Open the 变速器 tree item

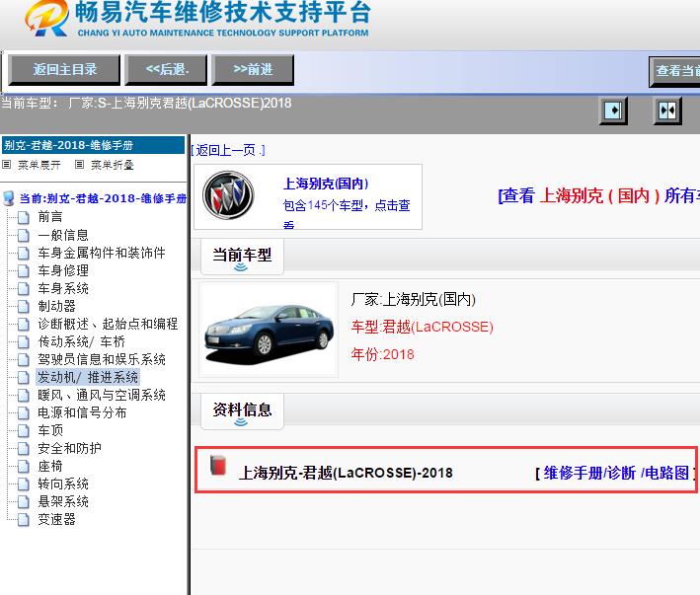point(56,520)
